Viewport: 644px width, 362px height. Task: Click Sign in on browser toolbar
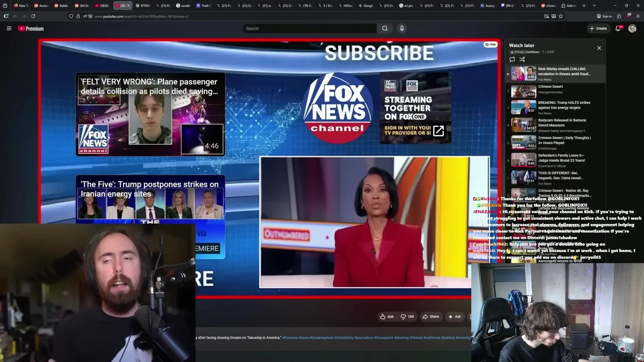pos(604,16)
